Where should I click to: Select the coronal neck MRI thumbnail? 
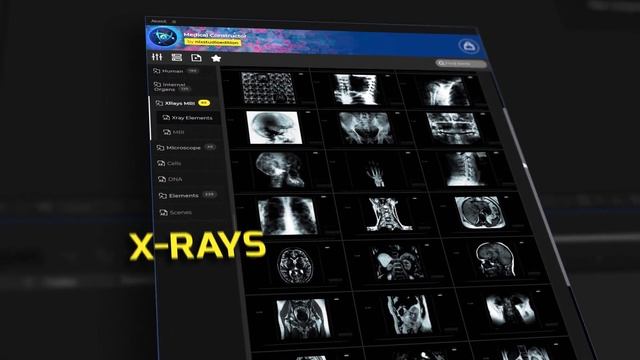coord(388,214)
